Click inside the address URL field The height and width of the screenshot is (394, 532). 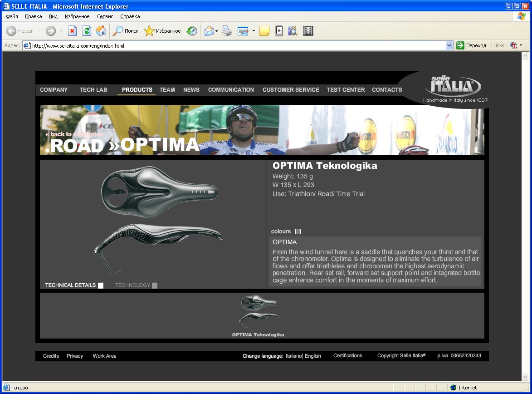pyautogui.click(x=238, y=45)
